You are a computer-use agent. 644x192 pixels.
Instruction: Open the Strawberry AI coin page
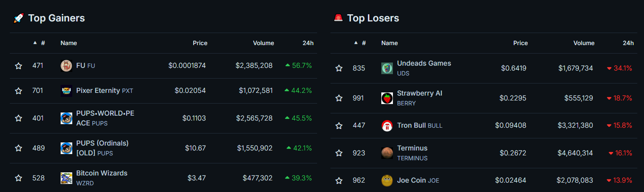(419, 93)
